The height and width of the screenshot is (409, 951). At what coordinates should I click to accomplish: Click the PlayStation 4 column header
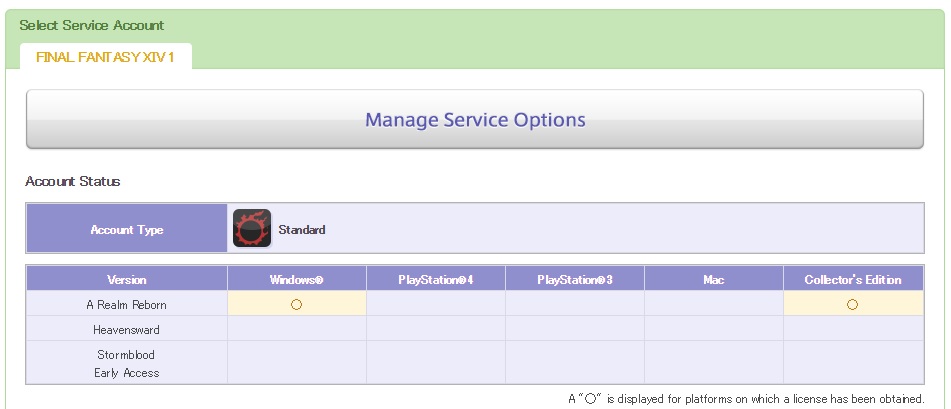click(435, 279)
